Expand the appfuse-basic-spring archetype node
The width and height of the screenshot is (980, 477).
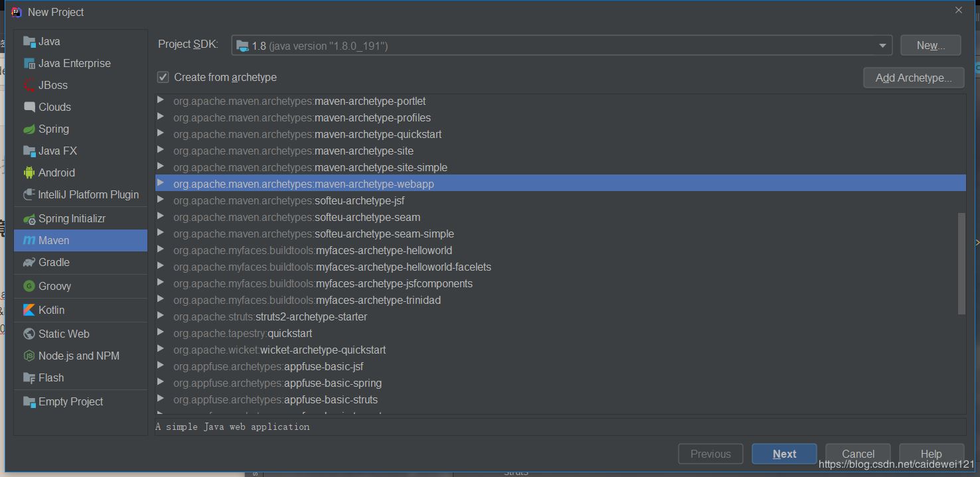(x=160, y=383)
